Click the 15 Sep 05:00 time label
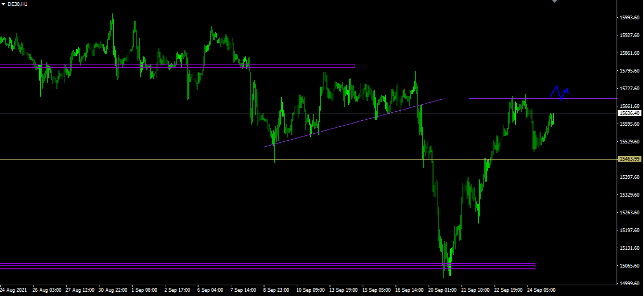This screenshot has width=644, height=296. pos(378,290)
